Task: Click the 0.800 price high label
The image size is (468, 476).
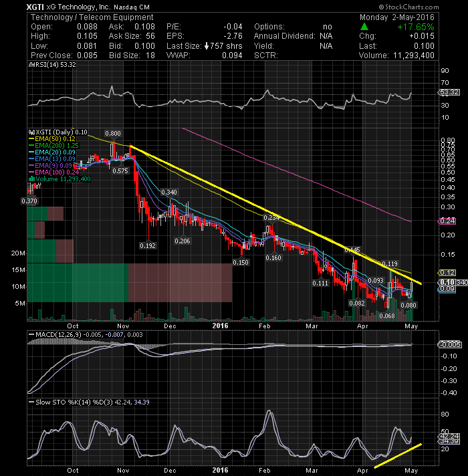Action: click(113, 133)
